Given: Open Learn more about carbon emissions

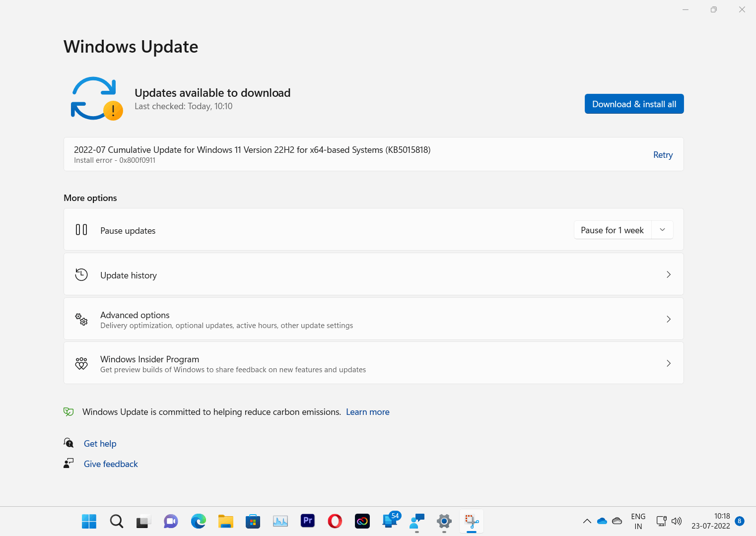Looking at the screenshot, I should click(x=367, y=412).
